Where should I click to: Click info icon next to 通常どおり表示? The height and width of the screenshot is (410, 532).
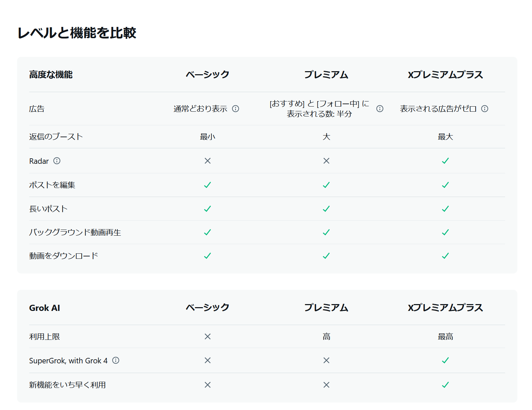click(x=236, y=109)
